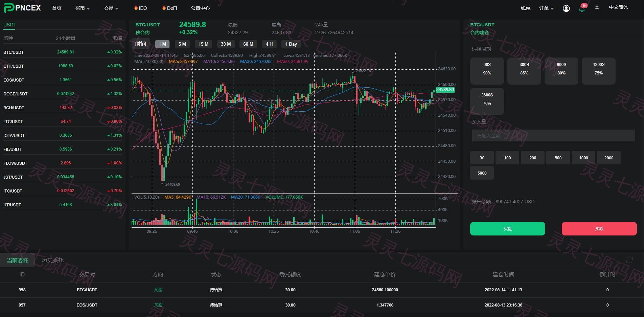Open the 中文简体 language selector
The width and height of the screenshot is (644, 317).
(618, 7)
